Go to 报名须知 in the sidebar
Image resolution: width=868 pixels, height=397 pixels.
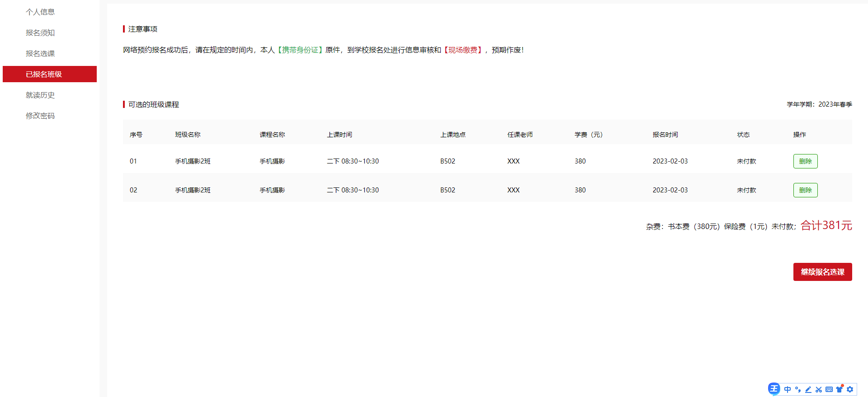point(40,33)
